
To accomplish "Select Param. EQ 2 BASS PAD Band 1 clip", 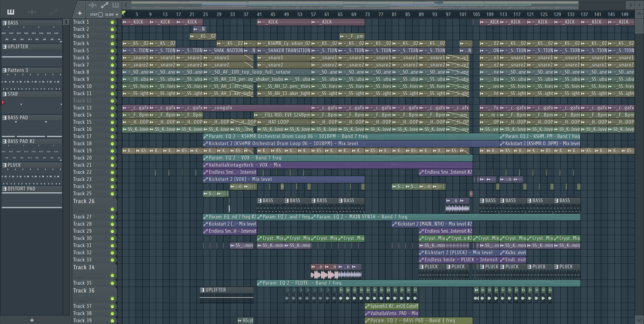I will click(x=419, y=320).
